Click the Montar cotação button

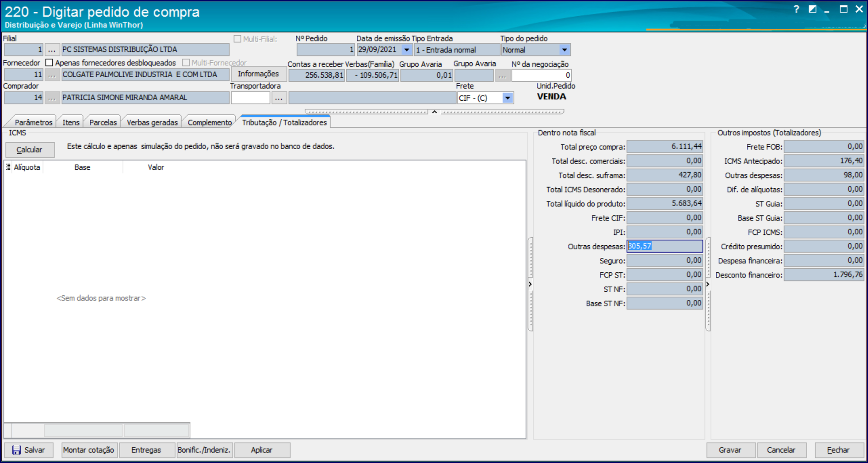click(x=89, y=450)
